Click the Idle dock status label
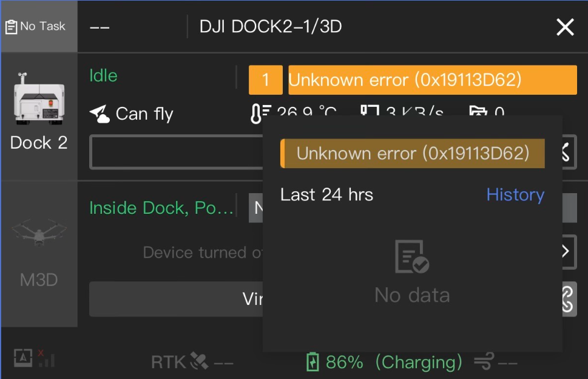The width and height of the screenshot is (588, 379). pyautogui.click(x=104, y=76)
